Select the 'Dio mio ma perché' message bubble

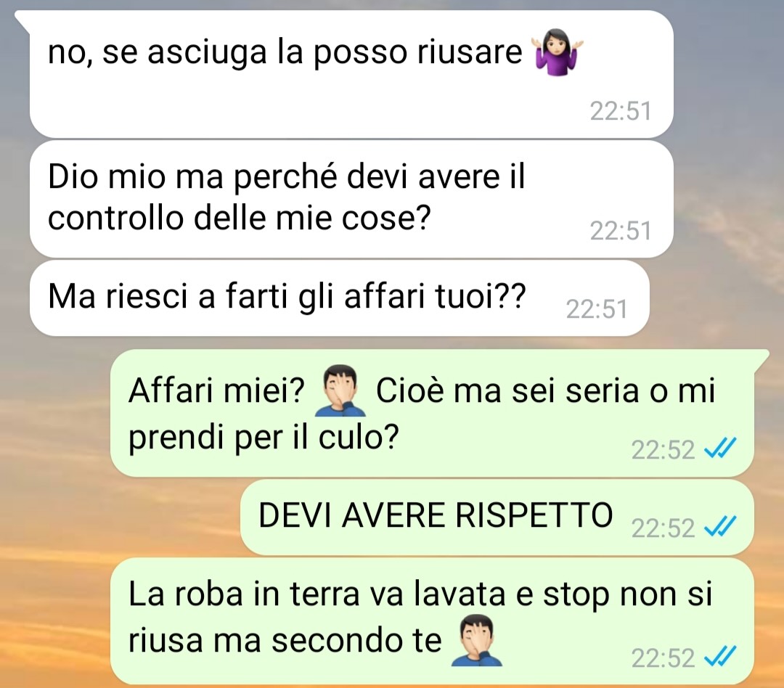[351, 199]
